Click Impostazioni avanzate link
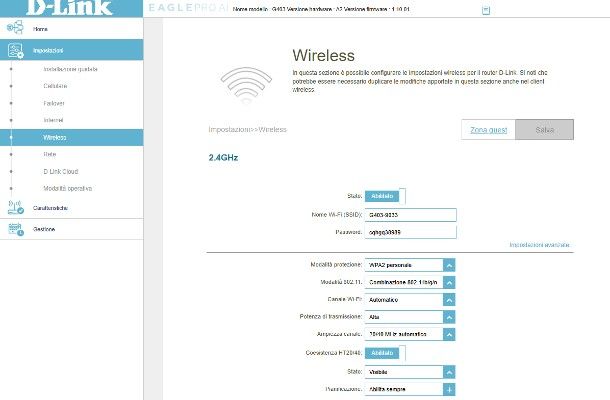 (540, 245)
